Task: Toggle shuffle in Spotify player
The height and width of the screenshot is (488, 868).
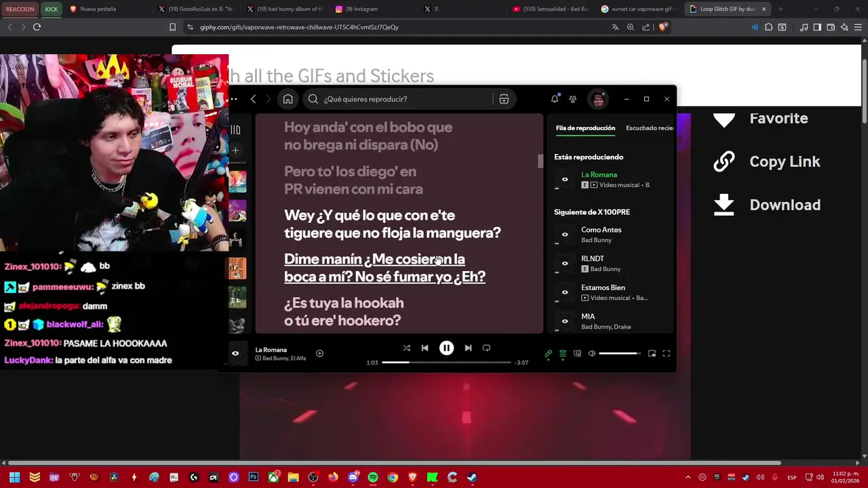Action: point(406,348)
